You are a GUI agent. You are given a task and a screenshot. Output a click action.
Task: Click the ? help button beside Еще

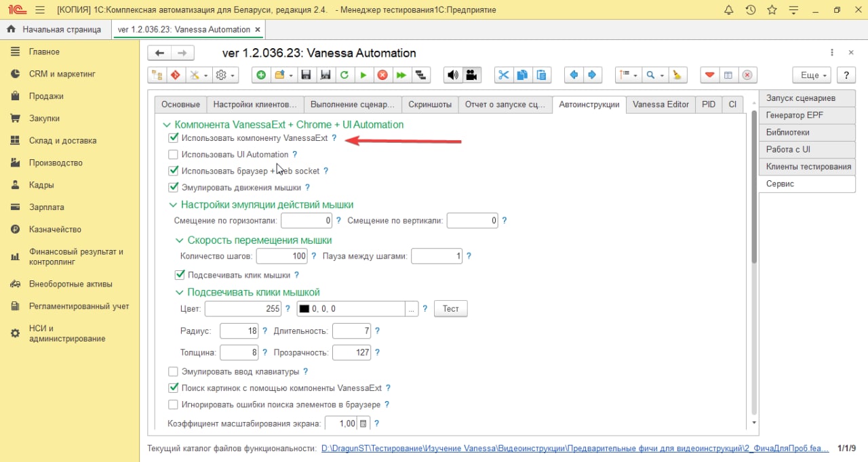click(x=846, y=75)
